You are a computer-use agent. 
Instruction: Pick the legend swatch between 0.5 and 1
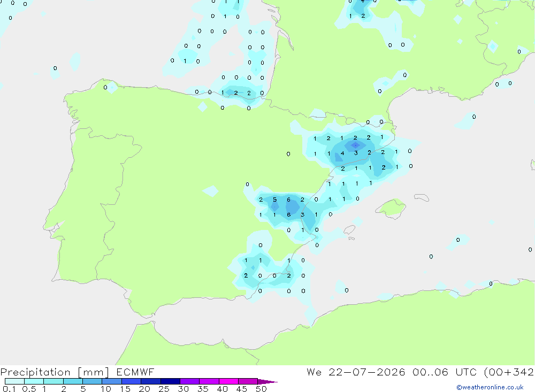pyautogui.click(x=34, y=381)
